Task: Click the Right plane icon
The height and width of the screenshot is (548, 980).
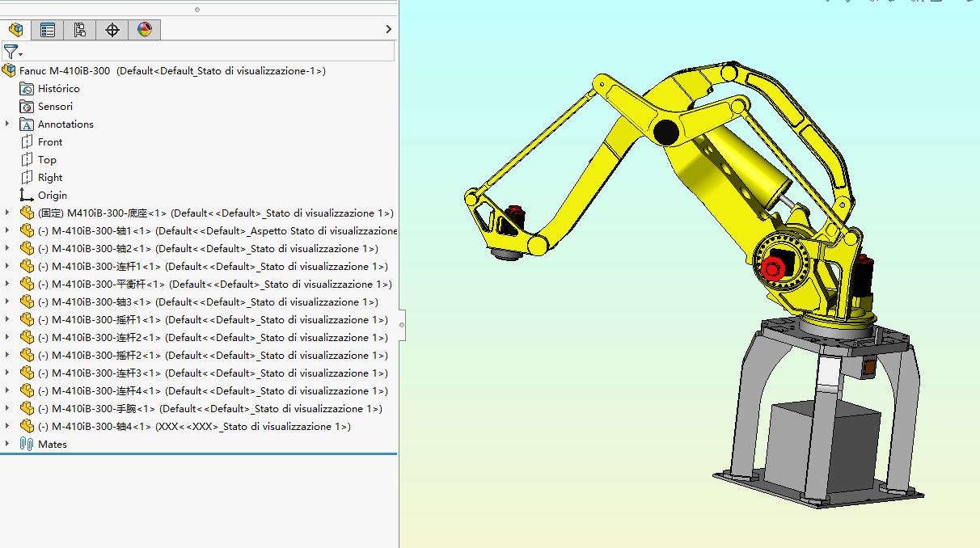Action: click(x=27, y=178)
